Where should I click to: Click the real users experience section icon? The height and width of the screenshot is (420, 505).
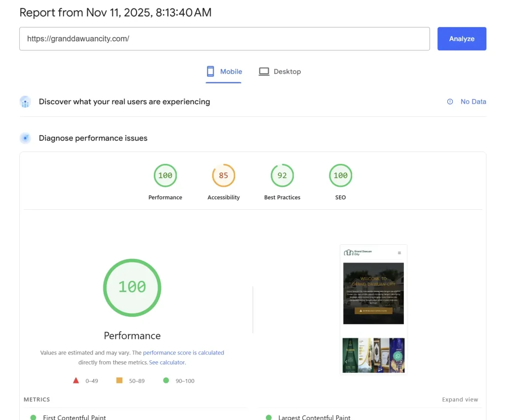click(x=25, y=102)
